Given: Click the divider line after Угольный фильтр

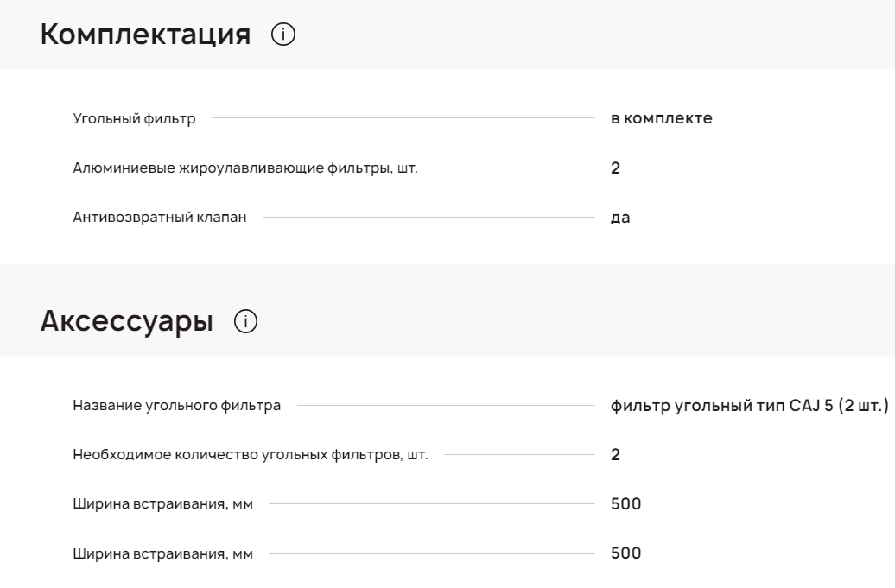Looking at the screenshot, I should [403, 118].
